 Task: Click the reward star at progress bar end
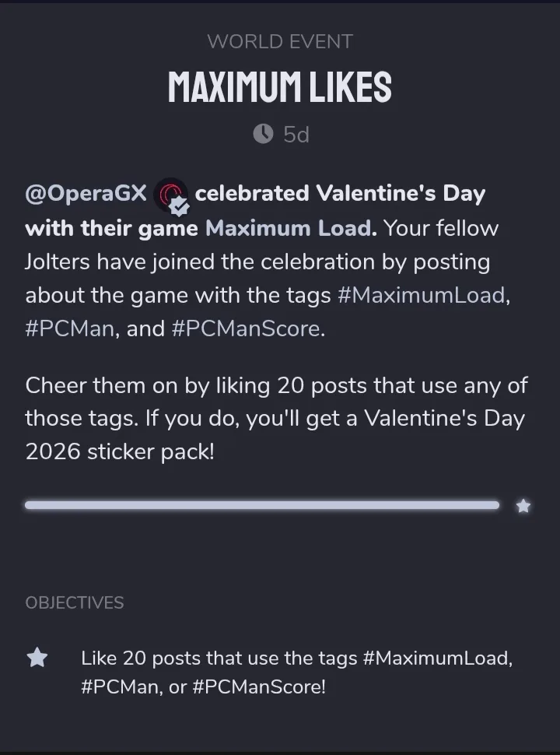pos(523,506)
